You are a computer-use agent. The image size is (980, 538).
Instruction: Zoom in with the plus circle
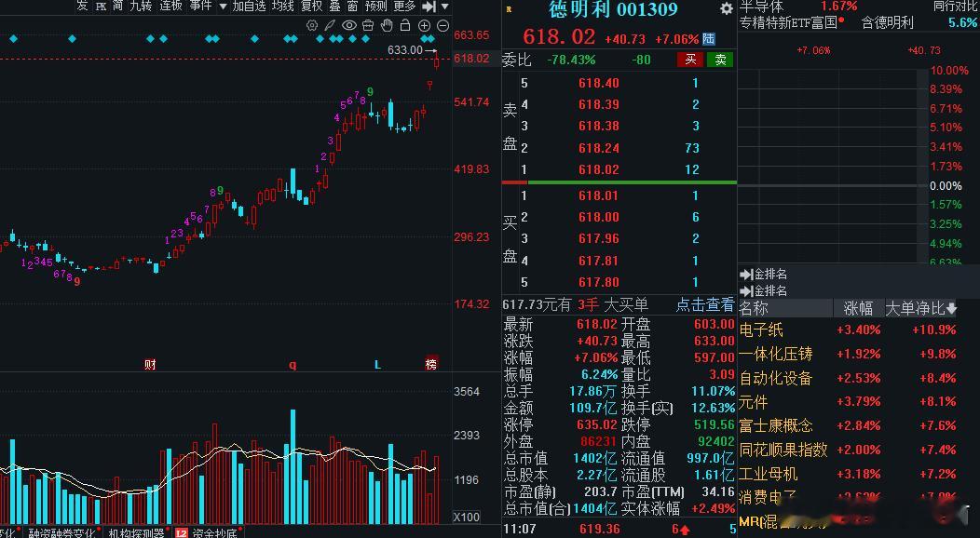click(x=425, y=25)
